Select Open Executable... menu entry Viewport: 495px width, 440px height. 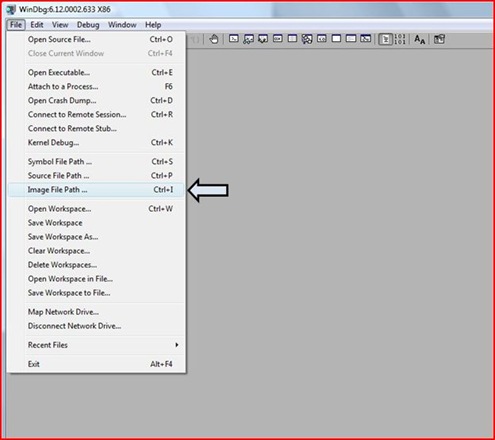(x=96, y=72)
